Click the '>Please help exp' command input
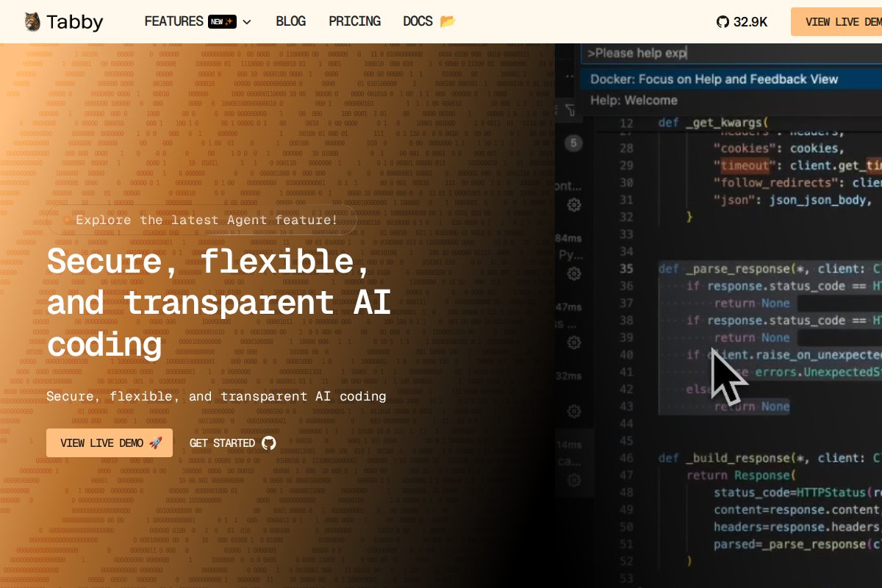Image resolution: width=882 pixels, height=588 pixels. point(728,53)
